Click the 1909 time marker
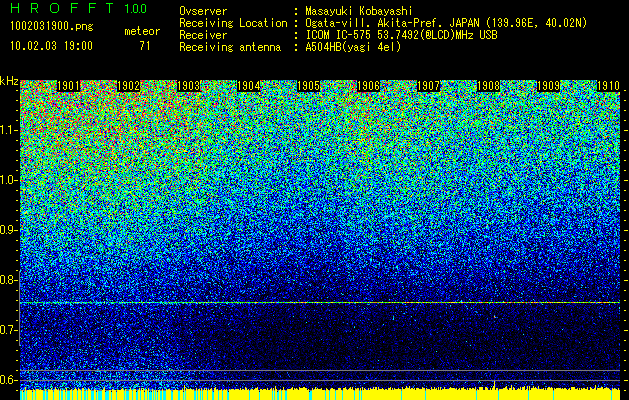Viewport: 629px width, 400px height. (548, 86)
